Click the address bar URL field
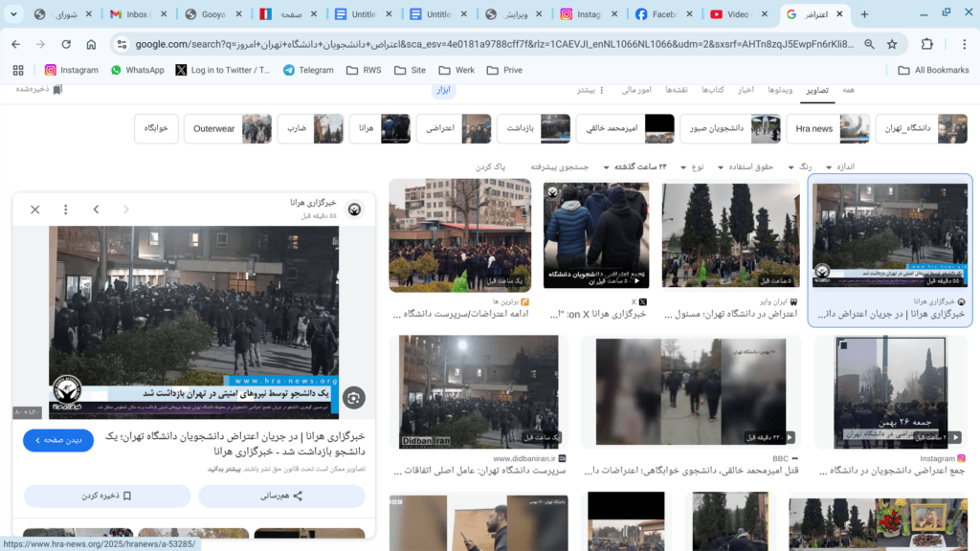980x551 pixels. 494,44
